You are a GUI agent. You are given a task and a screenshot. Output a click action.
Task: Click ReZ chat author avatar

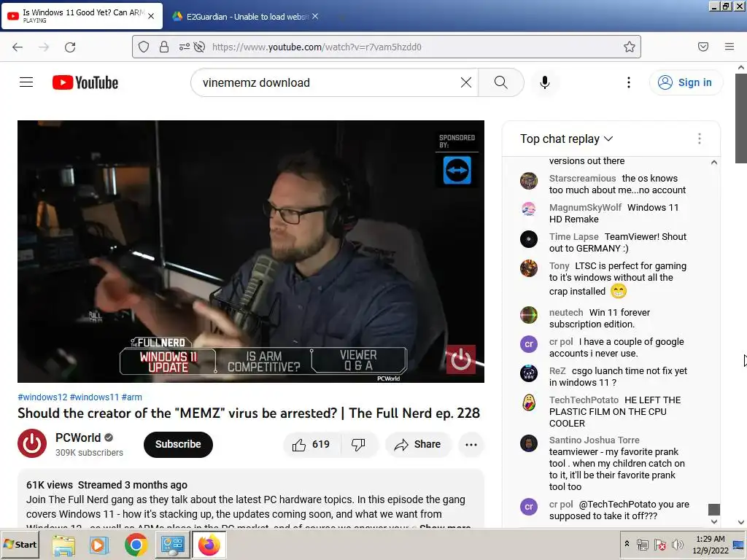529,373
